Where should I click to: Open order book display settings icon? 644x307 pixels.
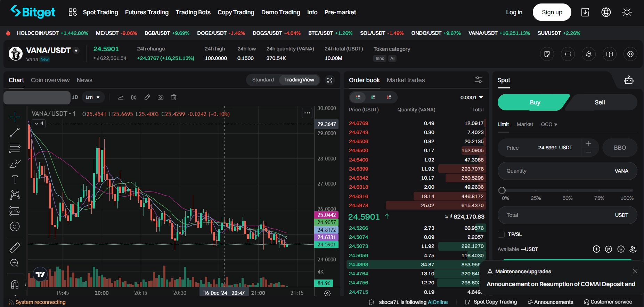point(479,80)
